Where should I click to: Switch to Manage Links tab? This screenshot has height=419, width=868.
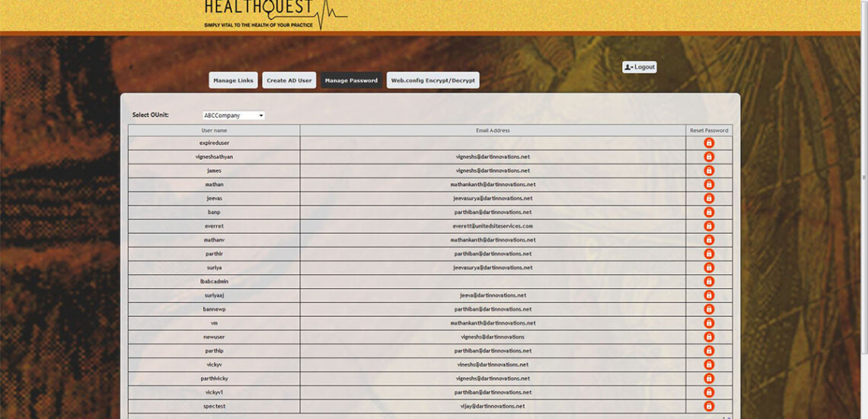pyautogui.click(x=233, y=81)
